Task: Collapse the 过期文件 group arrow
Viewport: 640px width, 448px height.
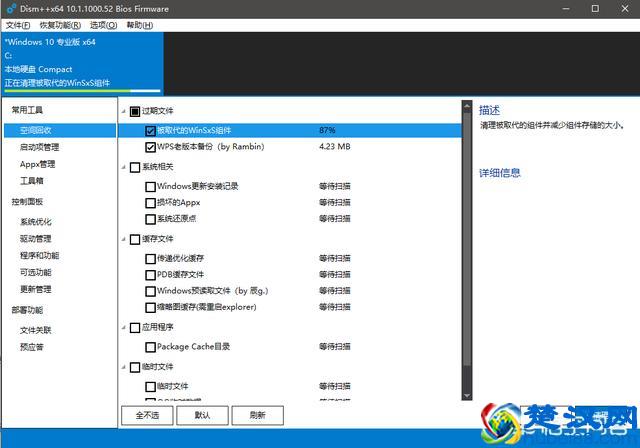Action: click(124, 111)
